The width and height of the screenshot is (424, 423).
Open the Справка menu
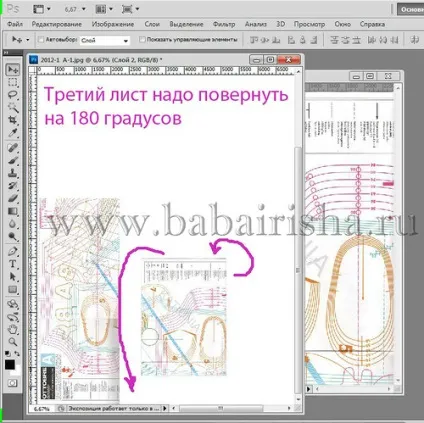372,24
